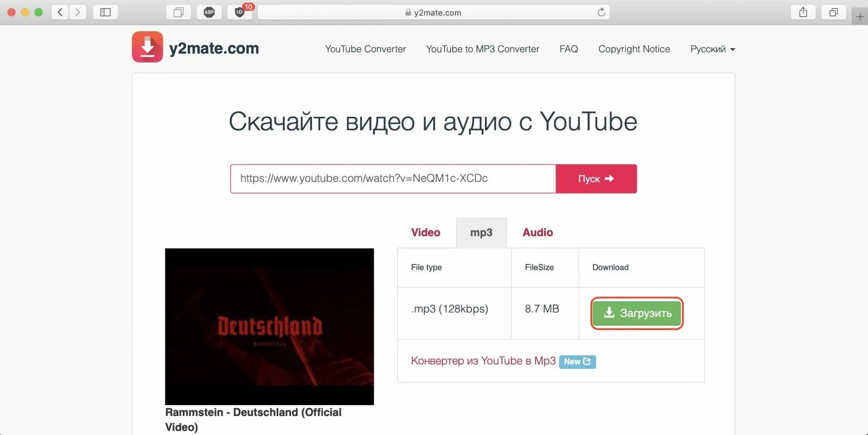The image size is (868, 435).
Task: Add a new tab with plus button
Action: click(x=860, y=16)
